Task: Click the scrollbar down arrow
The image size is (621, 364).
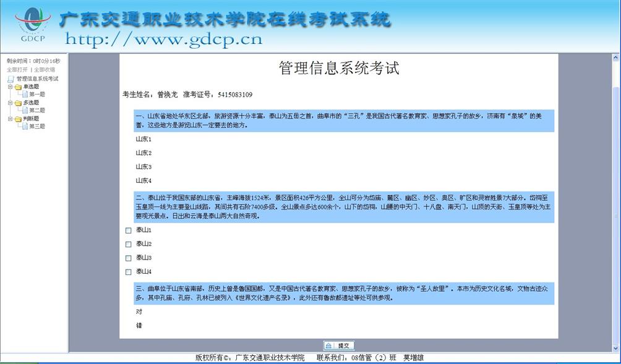Action: tap(616, 348)
